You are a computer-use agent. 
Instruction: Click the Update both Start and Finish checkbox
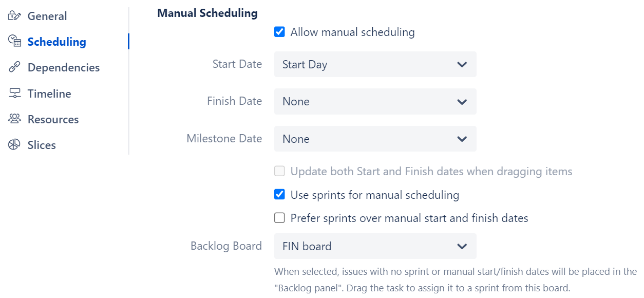[279, 171]
